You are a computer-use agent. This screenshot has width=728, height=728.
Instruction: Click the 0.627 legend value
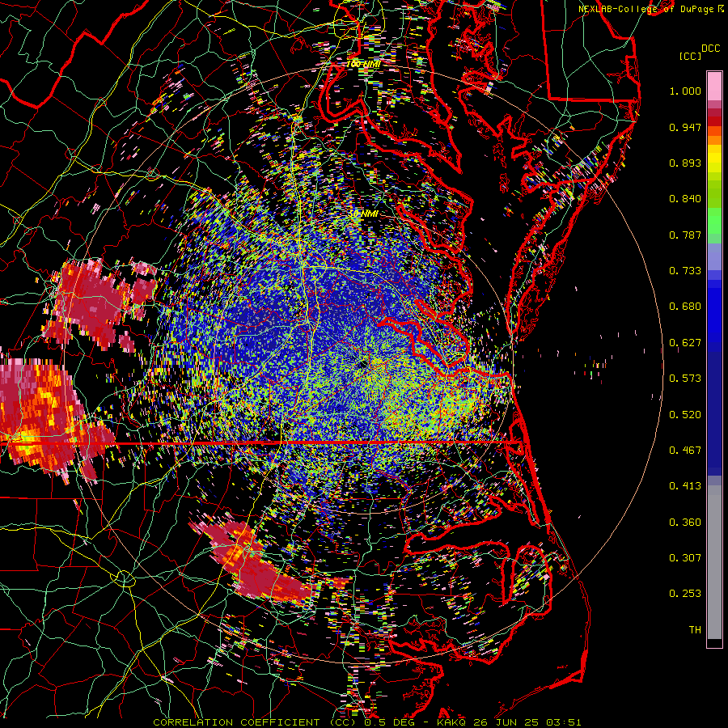[x=685, y=343]
